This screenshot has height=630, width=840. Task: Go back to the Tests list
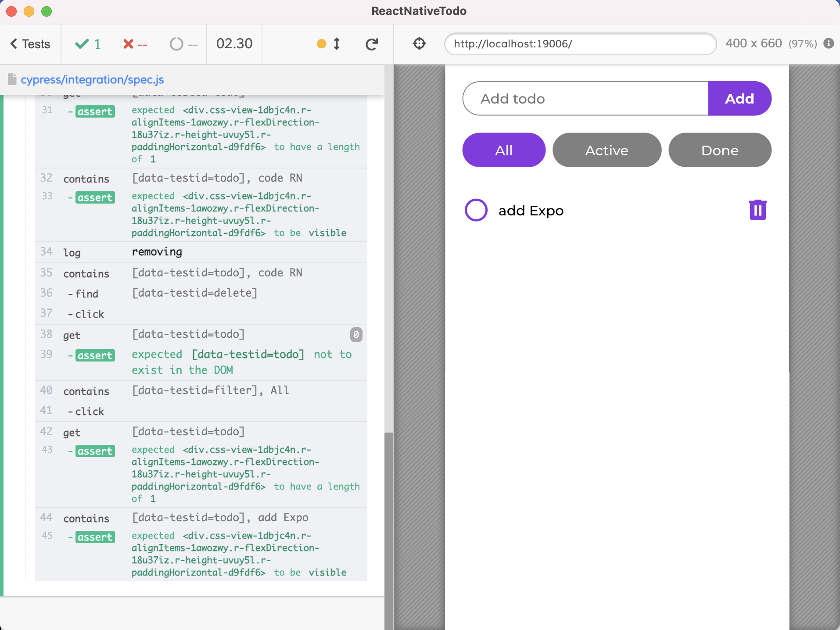coord(30,44)
